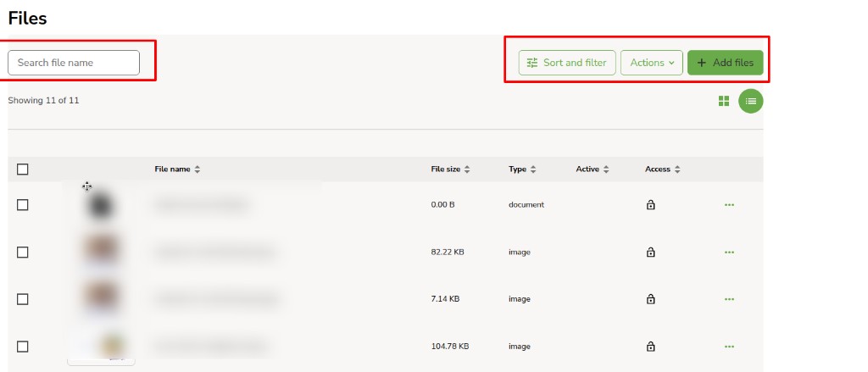Focus the Search file name field
The height and width of the screenshot is (372, 868).
[74, 63]
